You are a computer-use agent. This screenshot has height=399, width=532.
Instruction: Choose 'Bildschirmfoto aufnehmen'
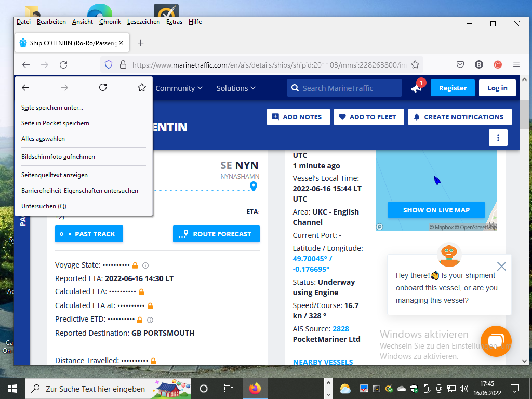(x=84, y=157)
